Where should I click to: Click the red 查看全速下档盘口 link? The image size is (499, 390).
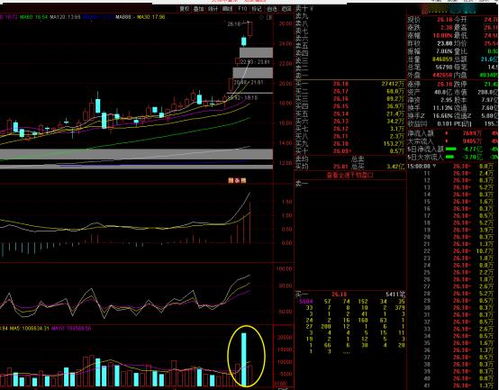(x=350, y=175)
